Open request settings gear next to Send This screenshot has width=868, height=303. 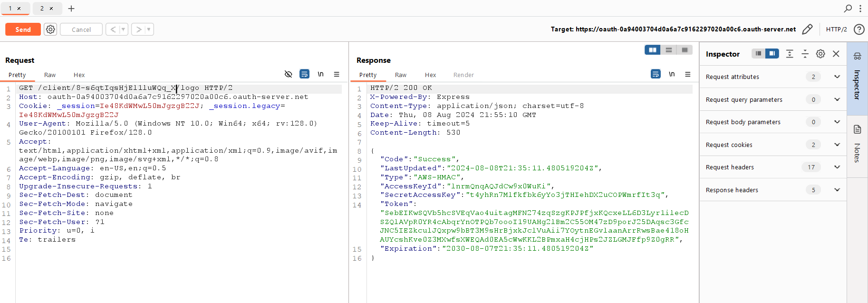(50, 29)
